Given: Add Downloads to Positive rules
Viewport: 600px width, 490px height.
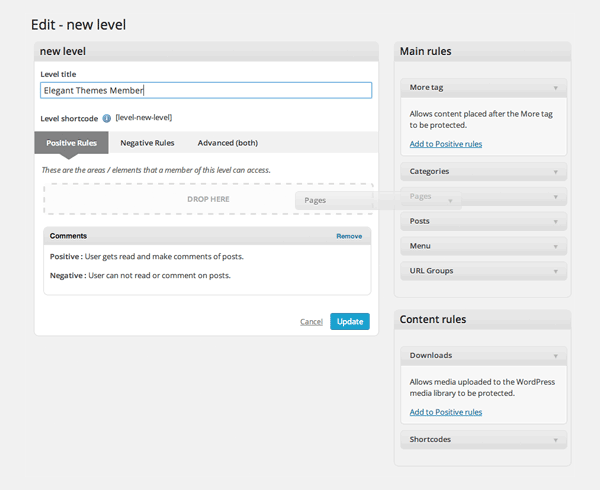Looking at the screenshot, I should click(446, 412).
